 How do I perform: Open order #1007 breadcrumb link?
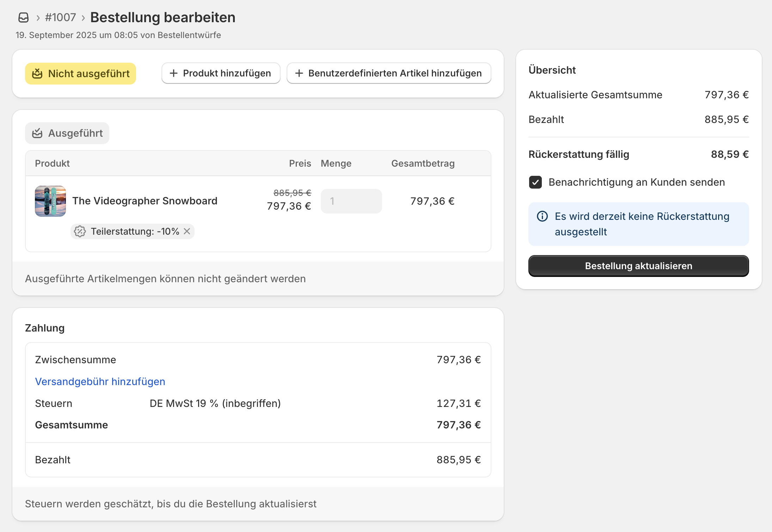click(60, 18)
